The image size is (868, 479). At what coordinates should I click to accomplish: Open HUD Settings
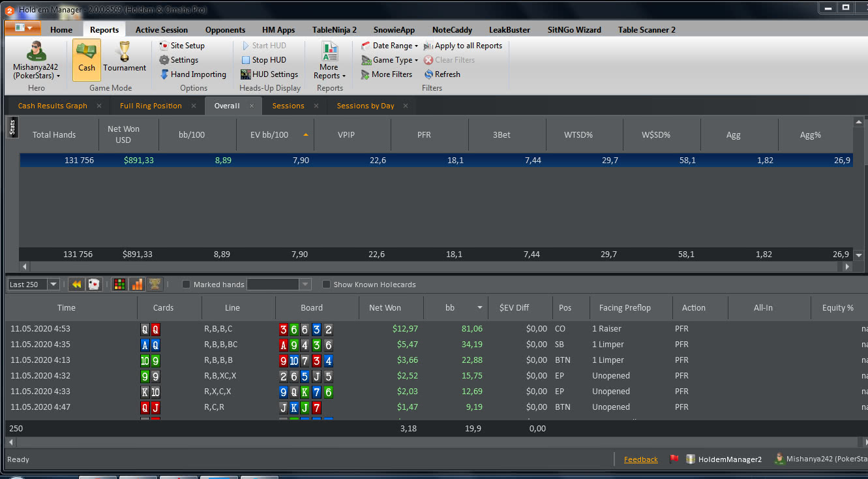pyautogui.click(x=269, y=74)
